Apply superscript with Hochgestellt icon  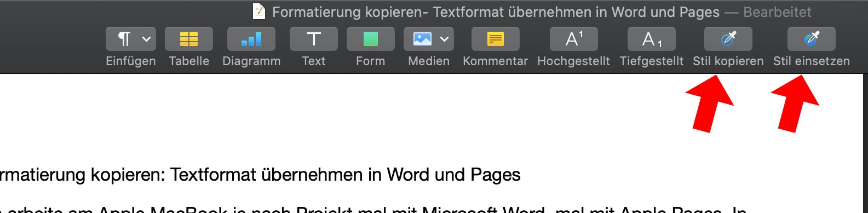pos(574,39)
